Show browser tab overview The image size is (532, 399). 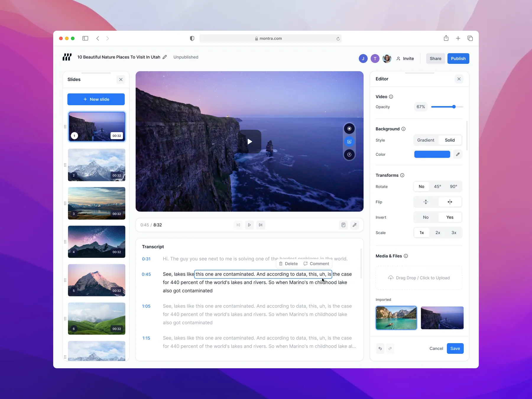point(470,38)
